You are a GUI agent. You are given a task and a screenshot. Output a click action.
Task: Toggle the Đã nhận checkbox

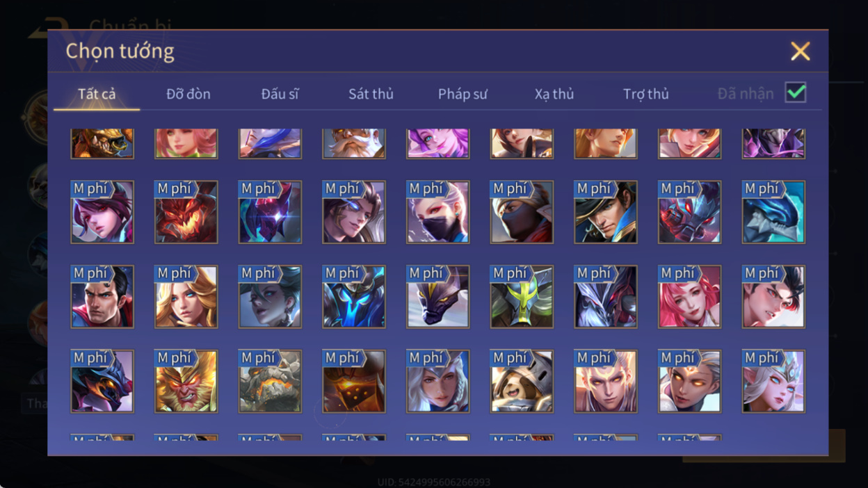click(796, 92)
